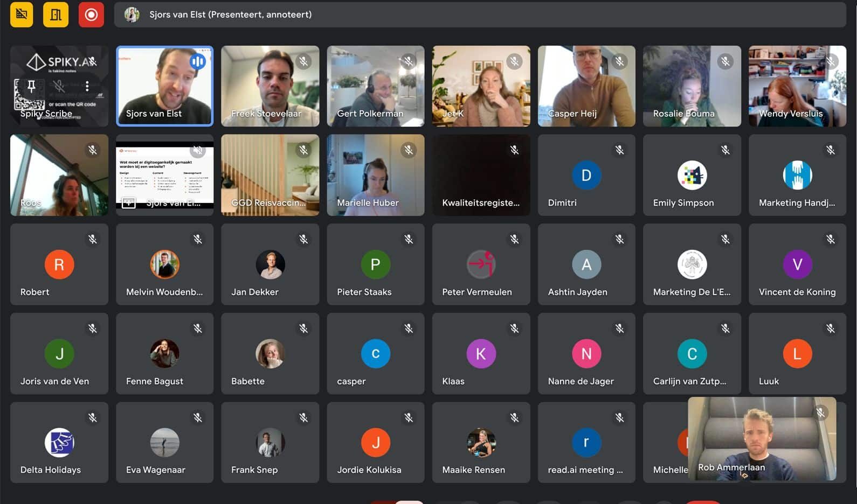Click Robert's orange R avatar
The image size is (857, 504).
(x=59, y=264)
